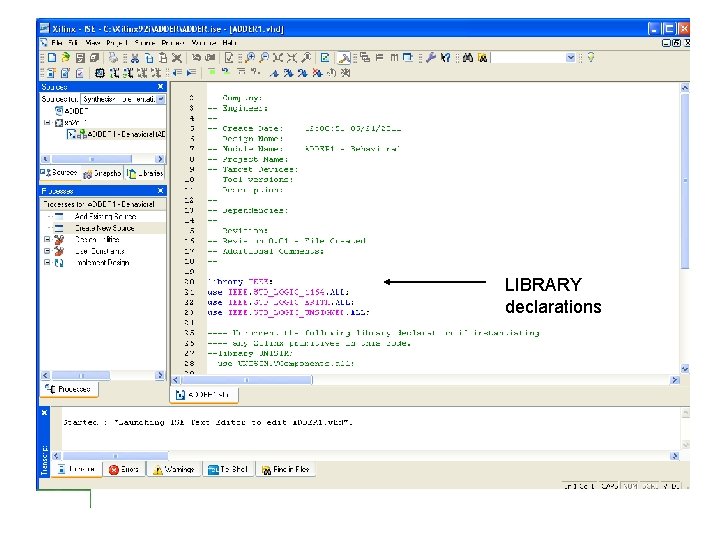Click the Cut scissors icon
This screenshot has height=540, width=720.
[x=134, y=59]
